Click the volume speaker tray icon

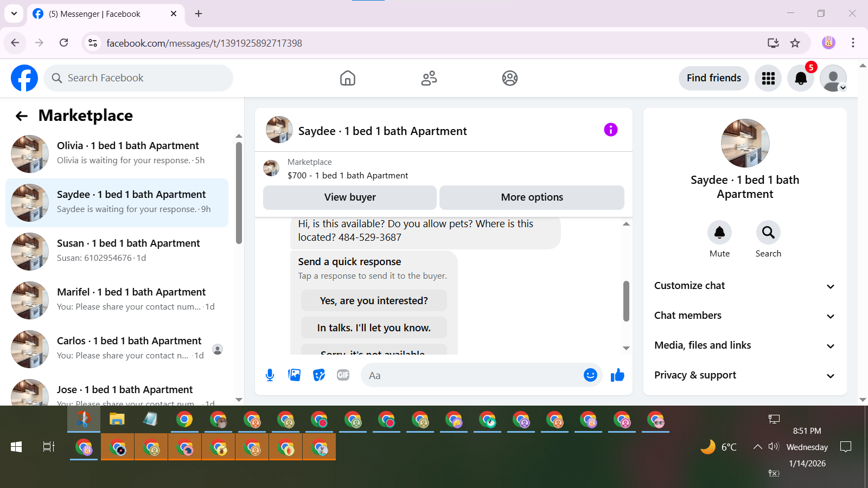point(774,447)
